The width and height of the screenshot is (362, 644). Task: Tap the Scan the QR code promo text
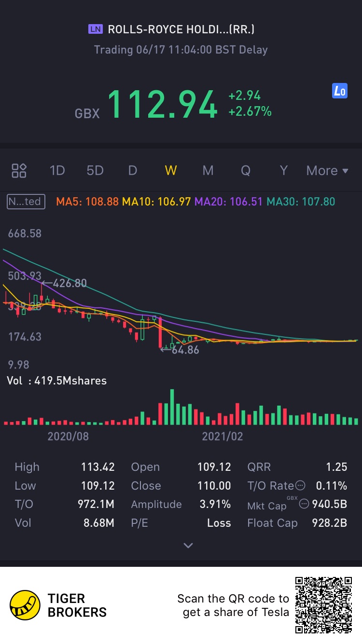(x=233, y=605)
